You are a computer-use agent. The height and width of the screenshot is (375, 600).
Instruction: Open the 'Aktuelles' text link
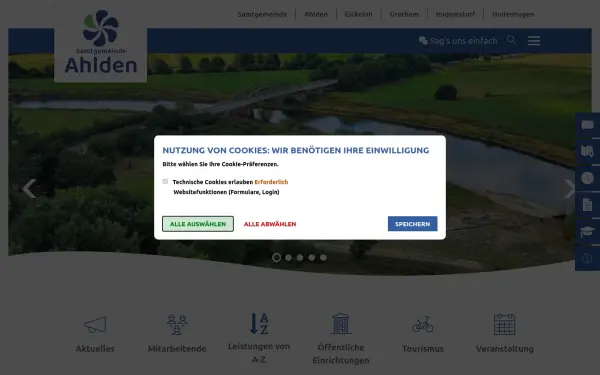[95, 349]
